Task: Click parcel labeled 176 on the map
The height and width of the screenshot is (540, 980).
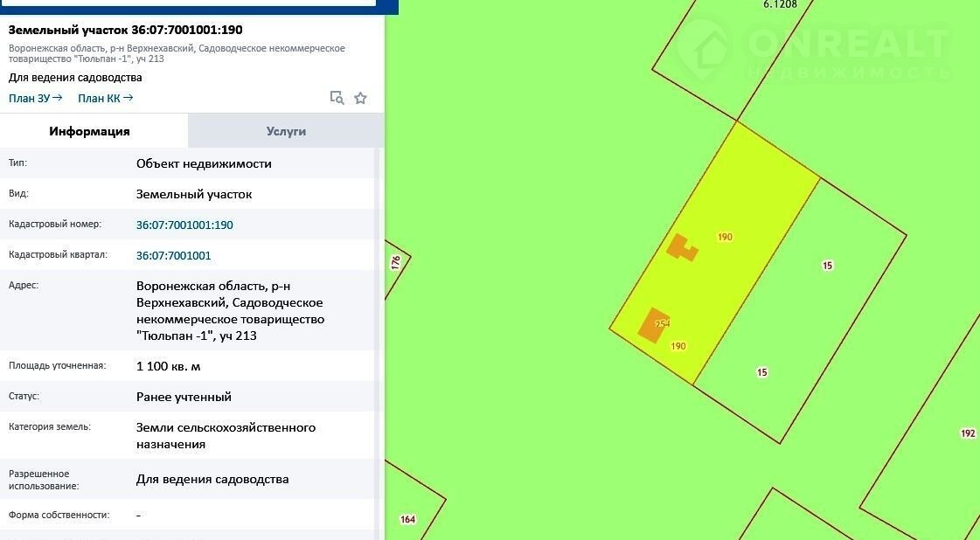Action: [395, 261]
